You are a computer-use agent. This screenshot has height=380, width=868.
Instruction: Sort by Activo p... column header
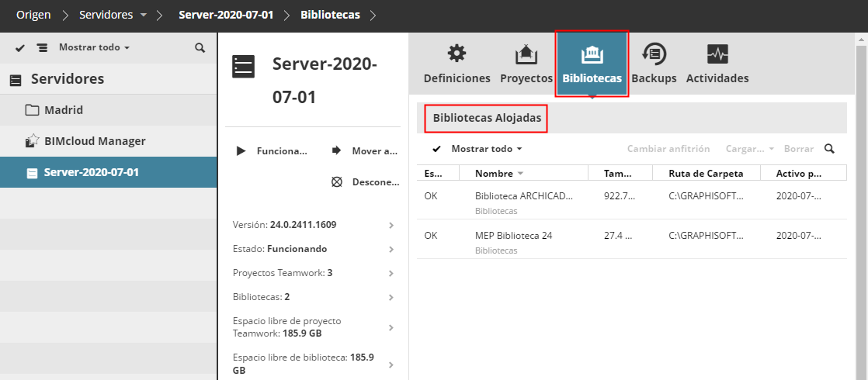804,173
